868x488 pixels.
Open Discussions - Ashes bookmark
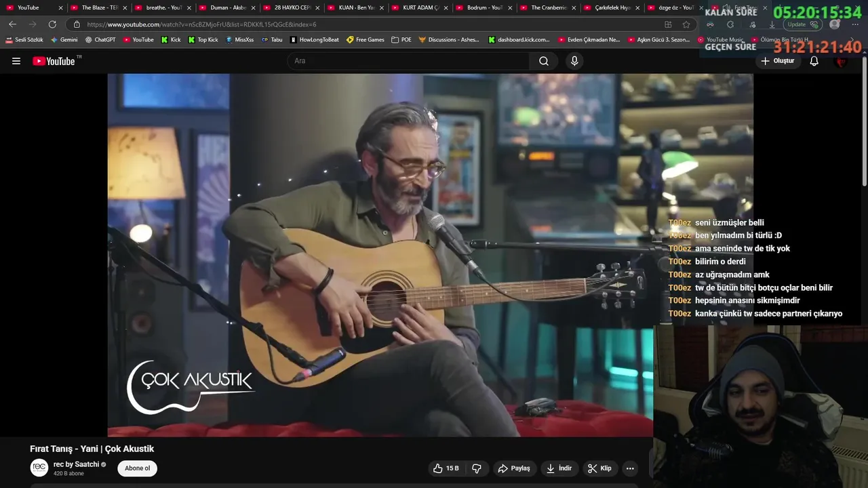coord(449,40)
